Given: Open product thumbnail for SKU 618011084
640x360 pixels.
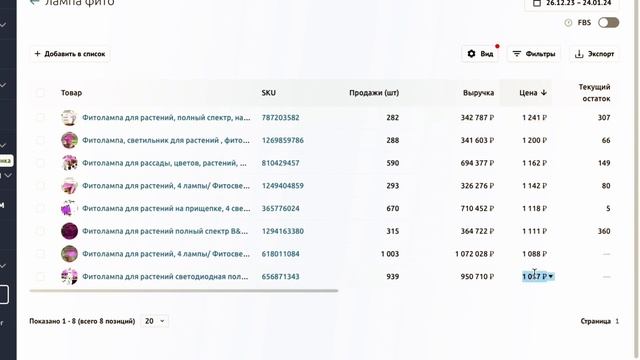Looking at the screenshot, I should [x=69, y=254].
